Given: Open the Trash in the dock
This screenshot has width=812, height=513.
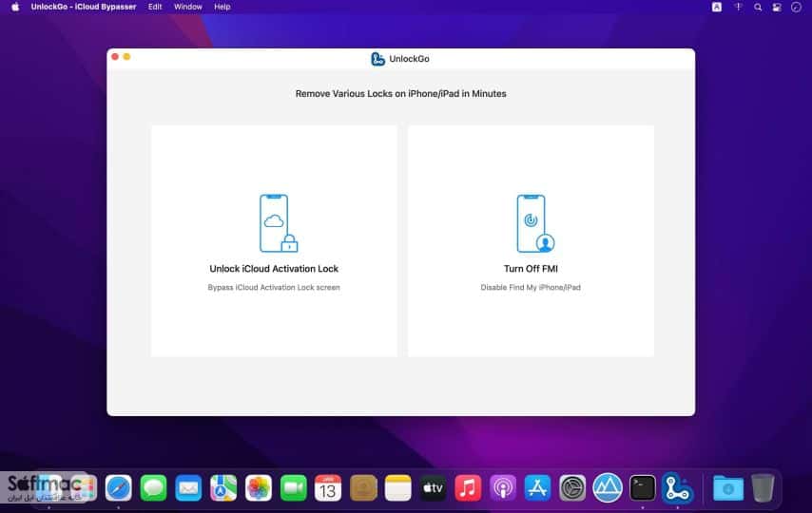Looking at the screenshot, I should point(763,488).
